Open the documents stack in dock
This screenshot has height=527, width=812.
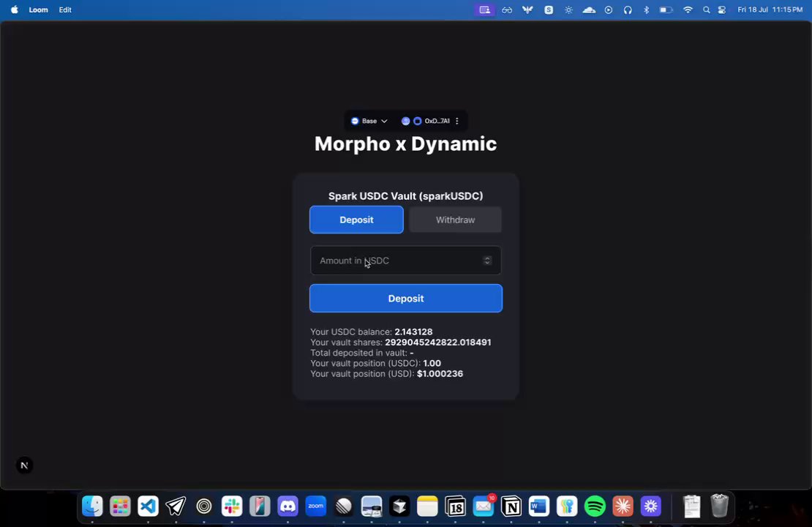692,507
